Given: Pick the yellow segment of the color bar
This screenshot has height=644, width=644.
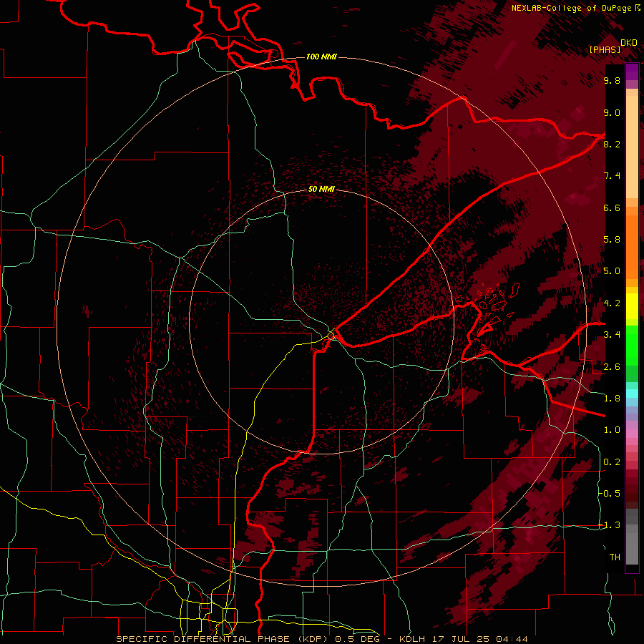Looking at the screenshot, I should coord(632,306).
